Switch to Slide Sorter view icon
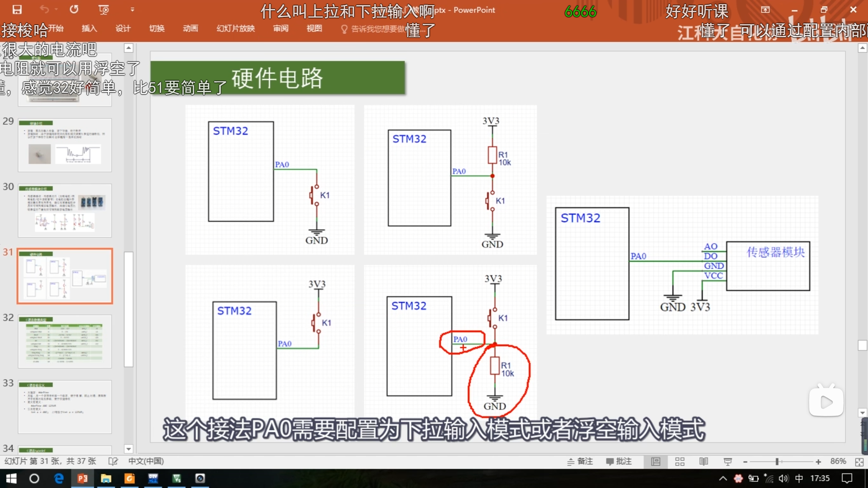The width and height of the screenshot is (868, 488). [679, 462]
